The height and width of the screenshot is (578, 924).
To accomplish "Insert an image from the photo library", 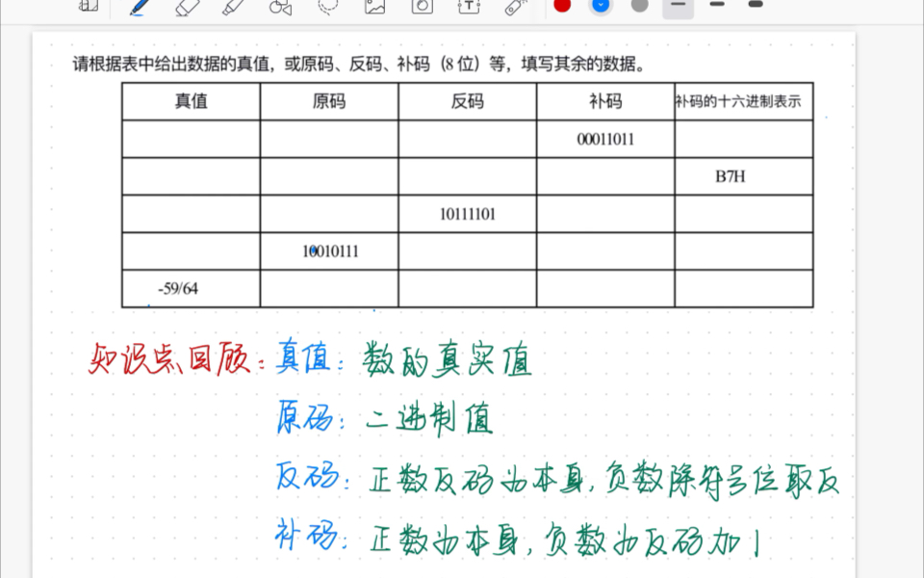I will point(372,10).
